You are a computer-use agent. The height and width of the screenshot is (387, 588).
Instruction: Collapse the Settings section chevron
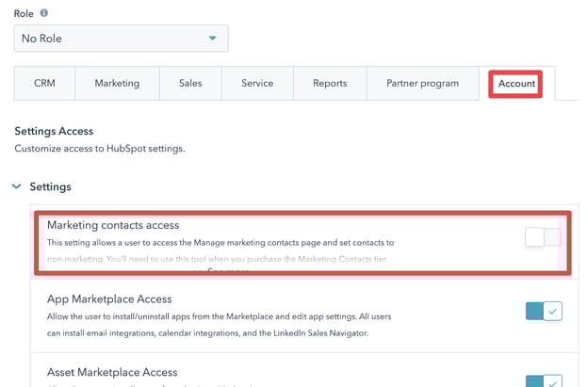click(x=16, y=186)
